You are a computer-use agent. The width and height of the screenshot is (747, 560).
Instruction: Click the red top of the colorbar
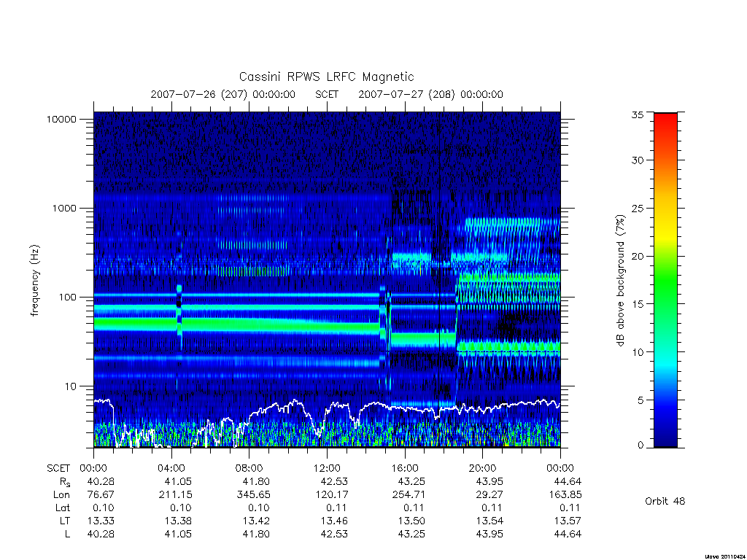pyautogui.click(x=665, y=122)
